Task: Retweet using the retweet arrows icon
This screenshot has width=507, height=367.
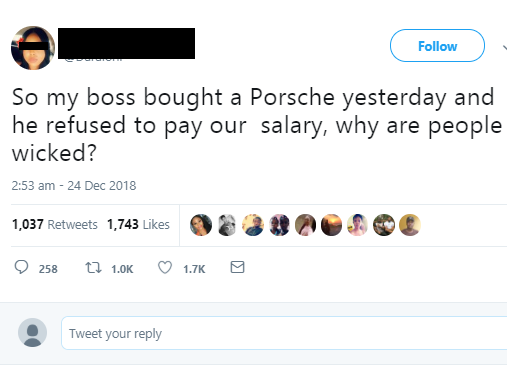Action: [93, 268]
